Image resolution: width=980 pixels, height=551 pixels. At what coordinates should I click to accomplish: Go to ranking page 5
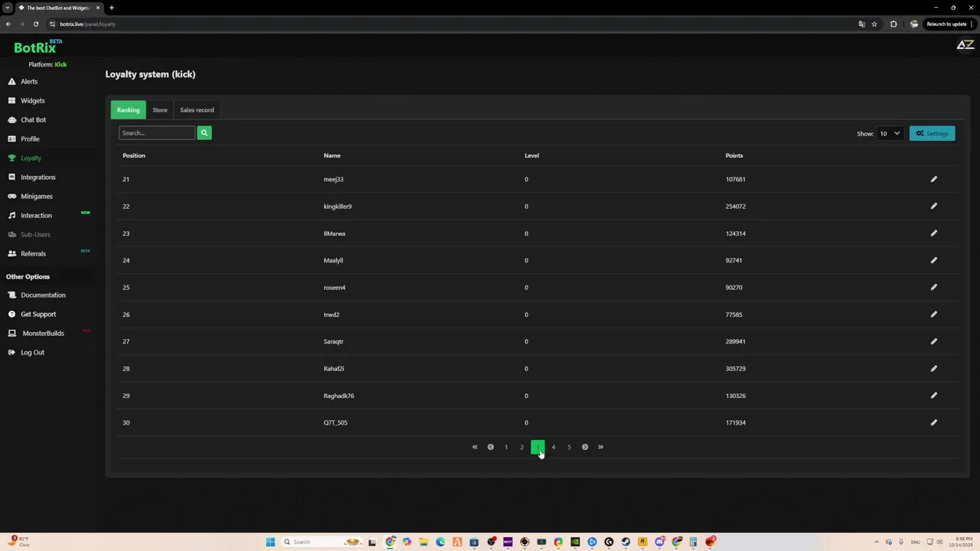569,447
